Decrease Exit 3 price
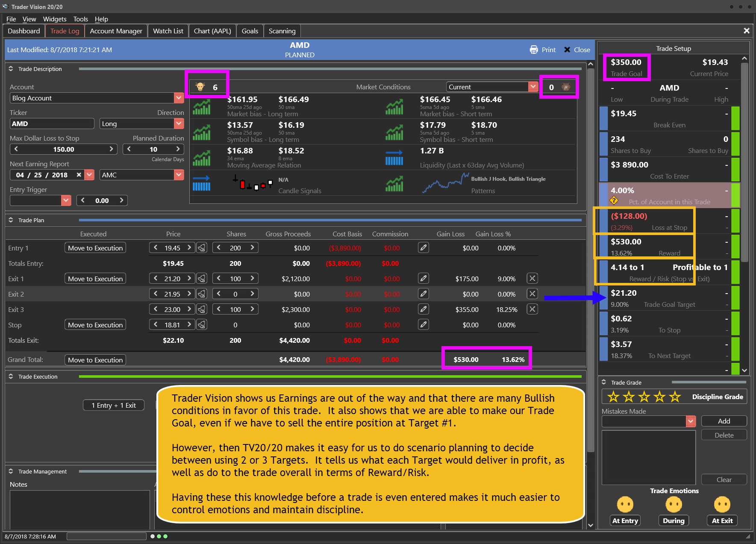 [156, 309]
